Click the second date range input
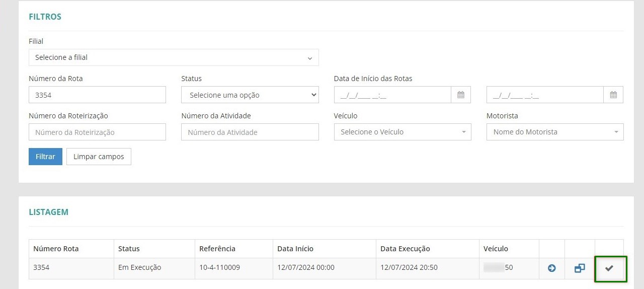The width and height of the screenshot is (644, 289). coord(544,95)
